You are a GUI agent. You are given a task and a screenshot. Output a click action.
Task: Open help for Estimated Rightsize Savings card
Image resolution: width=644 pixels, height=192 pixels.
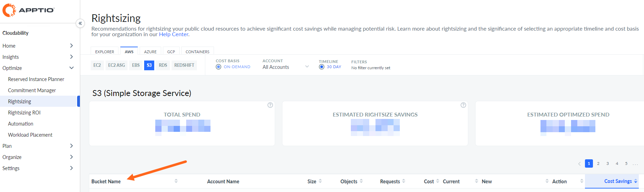click(463, 105)
